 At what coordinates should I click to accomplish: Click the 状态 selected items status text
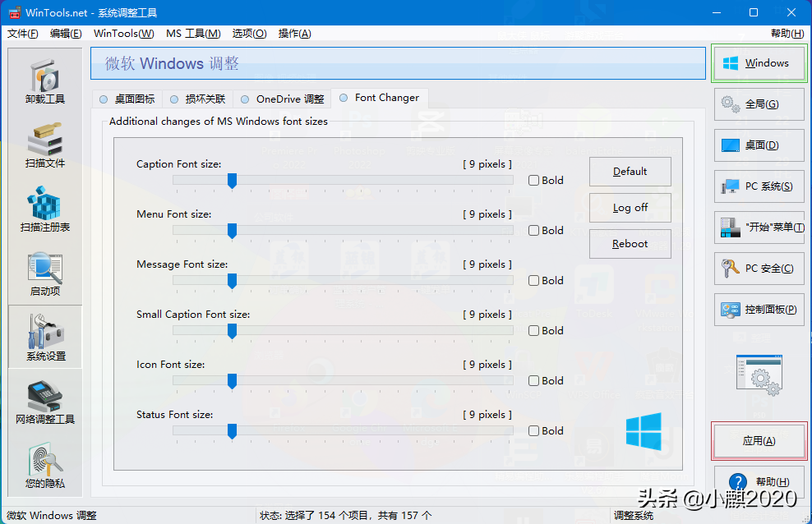[345, 516]
